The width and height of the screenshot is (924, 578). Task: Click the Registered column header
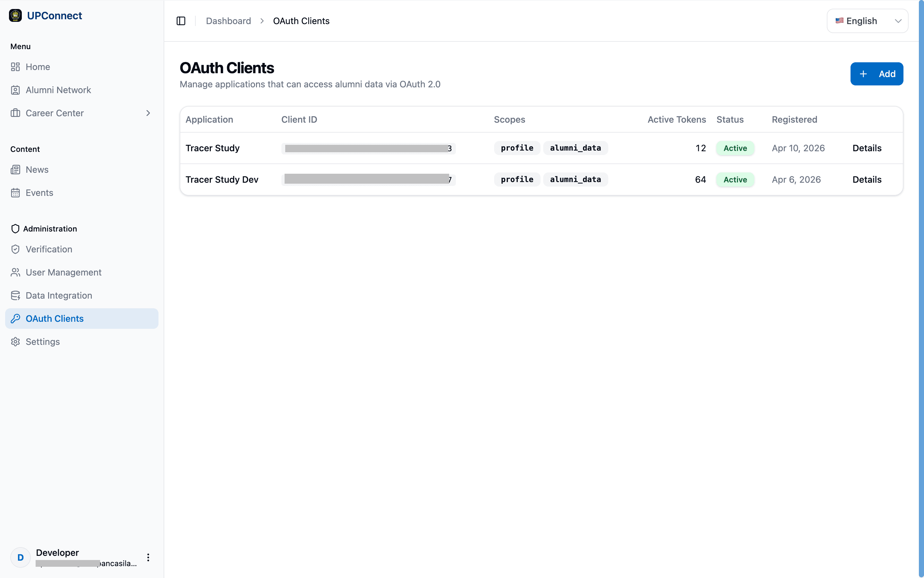[794, 120]
